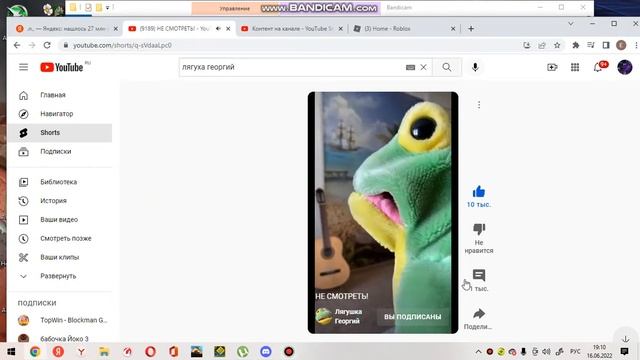This screenshot has width=640, height=360.
Task: Click the create video camera icon
Action: (552, 67)
